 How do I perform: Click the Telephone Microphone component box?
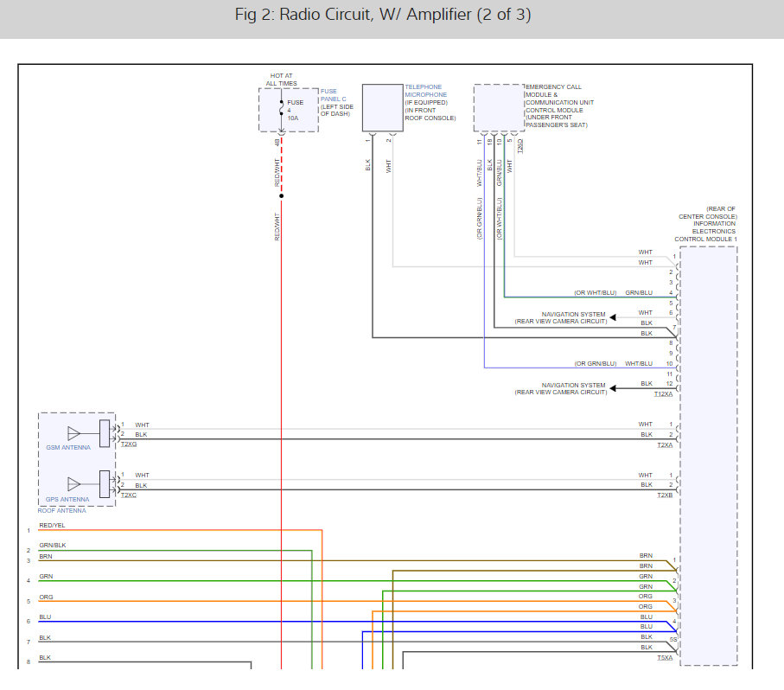click(x=382, y=107)
